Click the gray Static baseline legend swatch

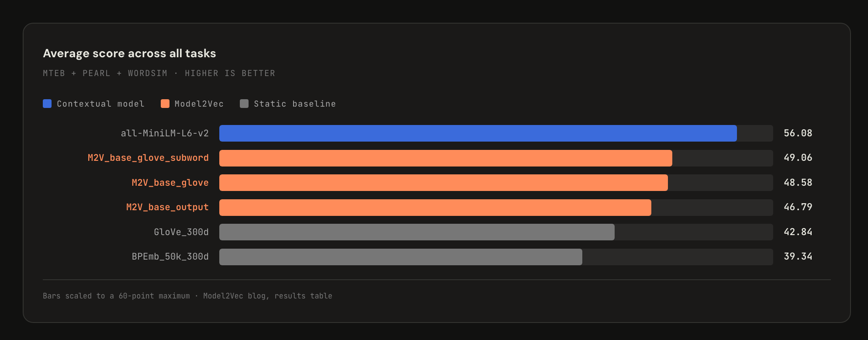pyautogui.click(x=244, y=104)
